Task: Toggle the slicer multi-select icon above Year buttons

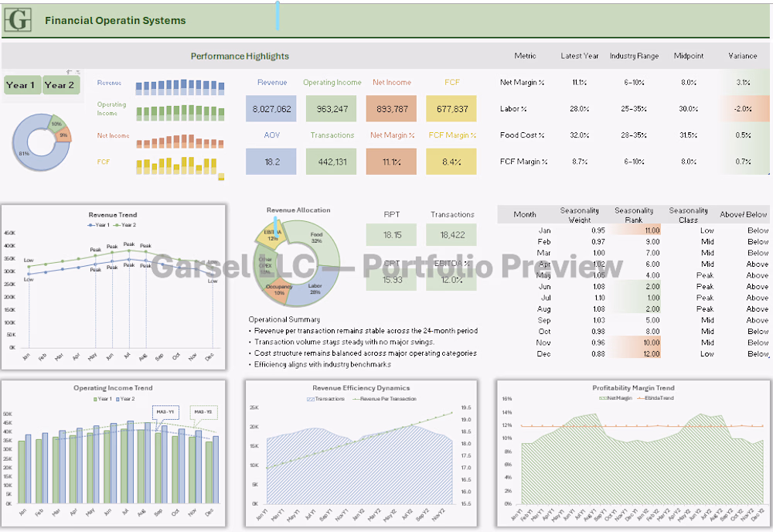Action: (70, 72)
